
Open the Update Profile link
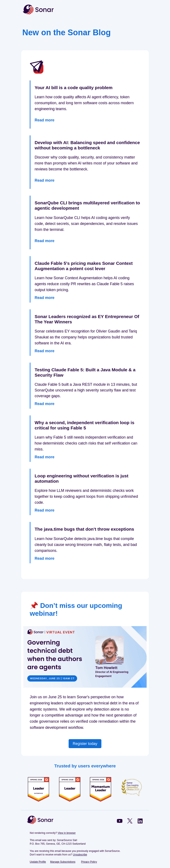point(38,862)
